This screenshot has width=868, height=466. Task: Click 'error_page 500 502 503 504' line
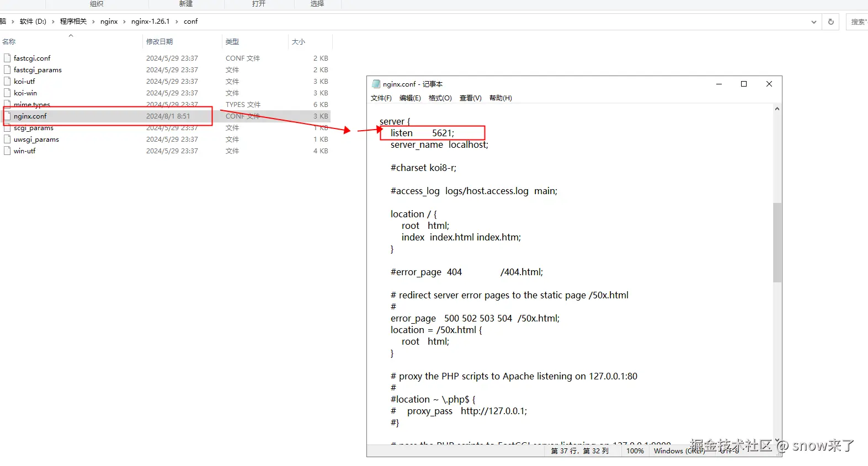click(x=475, y=318)
